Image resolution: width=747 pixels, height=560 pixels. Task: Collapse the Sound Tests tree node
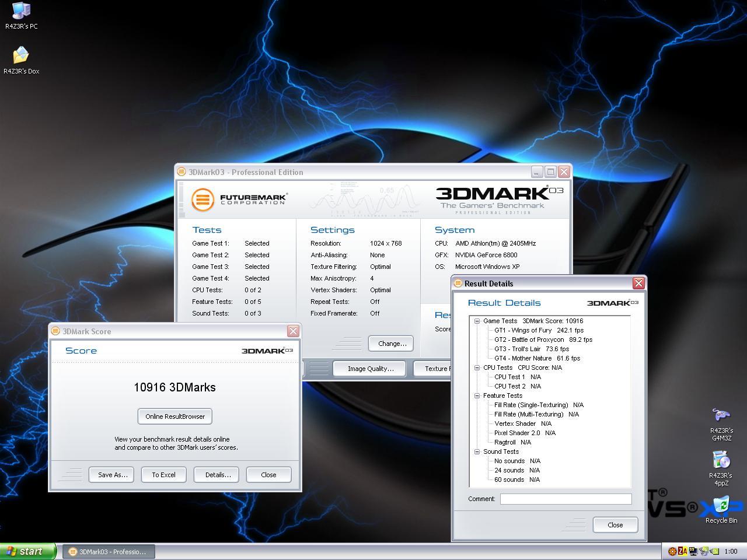477,452
